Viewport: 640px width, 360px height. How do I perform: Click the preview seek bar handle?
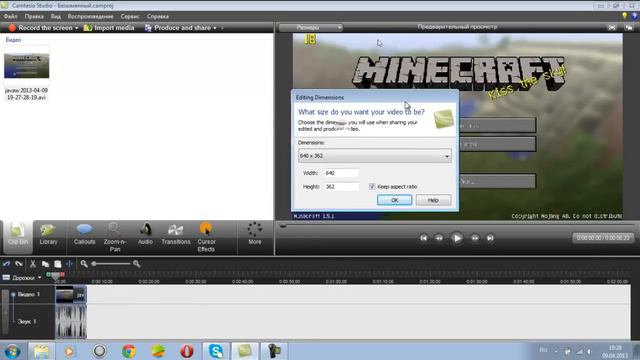click(x=282, y=225)
